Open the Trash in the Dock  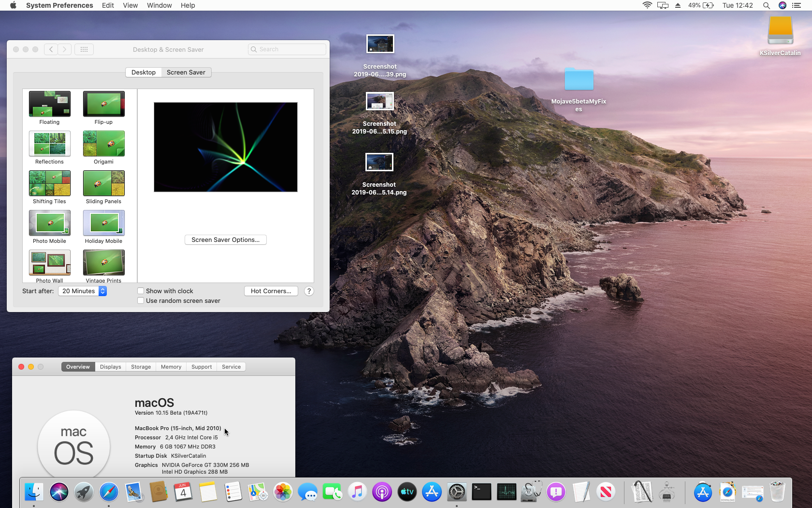coord(777,493)
